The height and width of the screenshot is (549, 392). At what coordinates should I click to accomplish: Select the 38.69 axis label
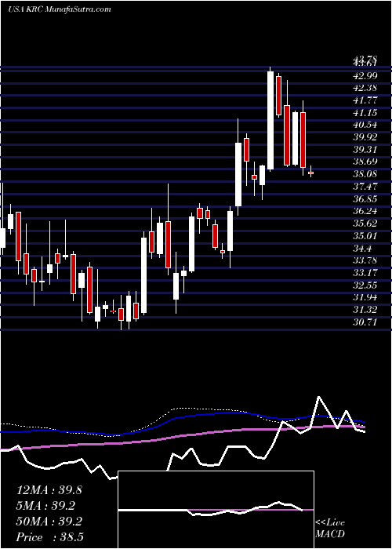[x=365, y=162]
